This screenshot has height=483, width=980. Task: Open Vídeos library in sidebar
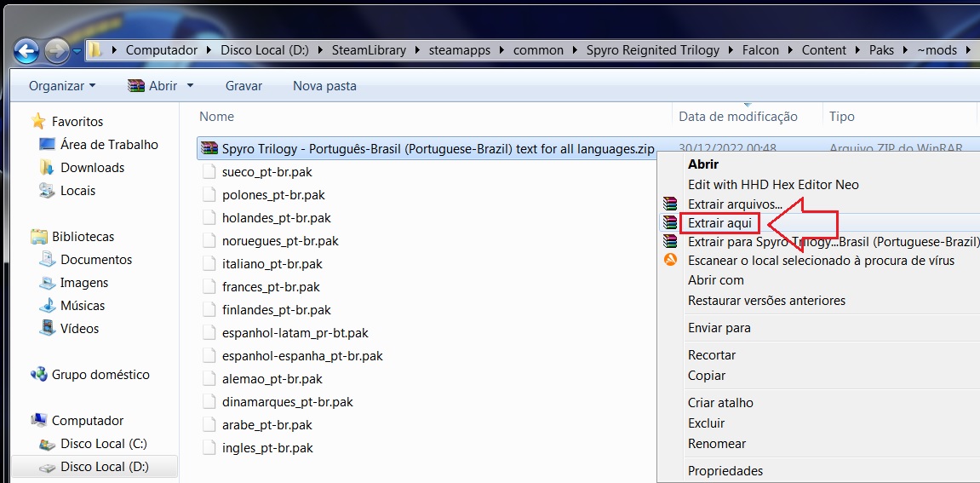pyautogui.click(x=79, y=328)
